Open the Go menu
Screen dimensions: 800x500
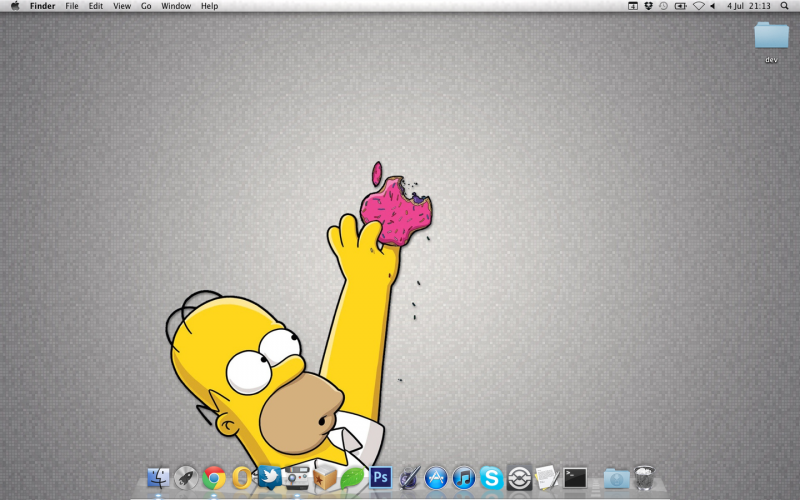coord(146,6)
